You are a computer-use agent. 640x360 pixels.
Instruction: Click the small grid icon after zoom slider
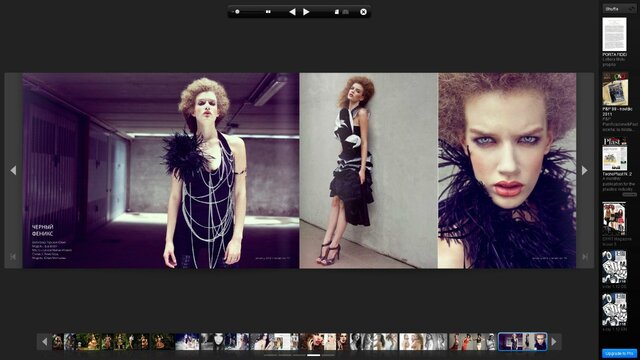(268, 12)
